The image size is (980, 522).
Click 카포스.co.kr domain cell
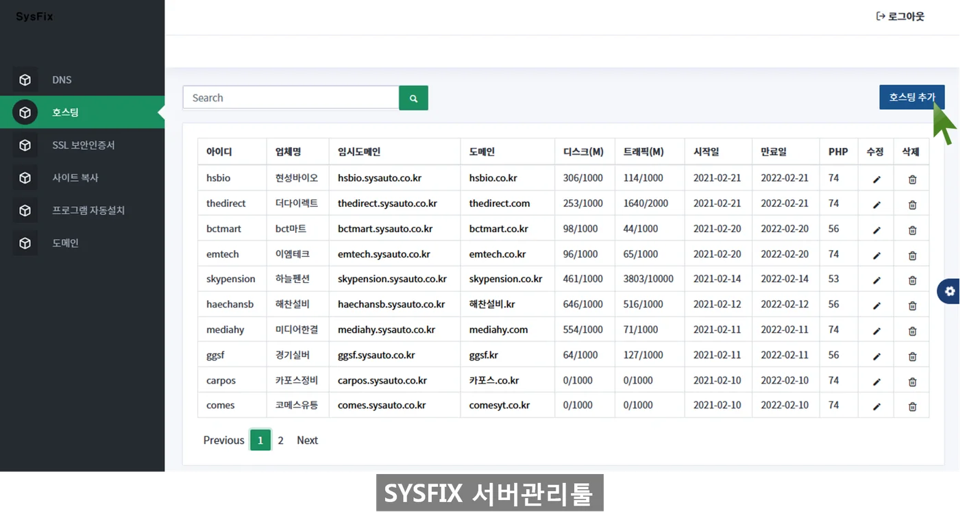[494, 380]
